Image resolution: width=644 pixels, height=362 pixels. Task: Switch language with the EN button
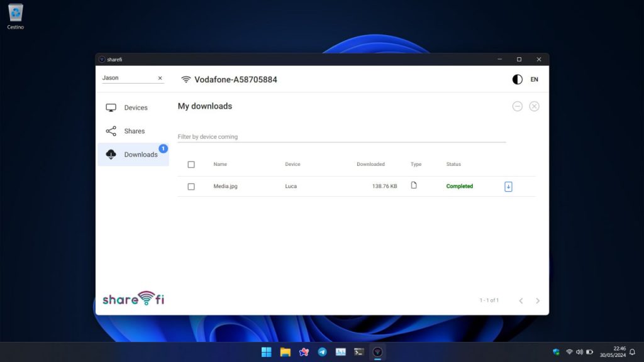coord(534,80)
